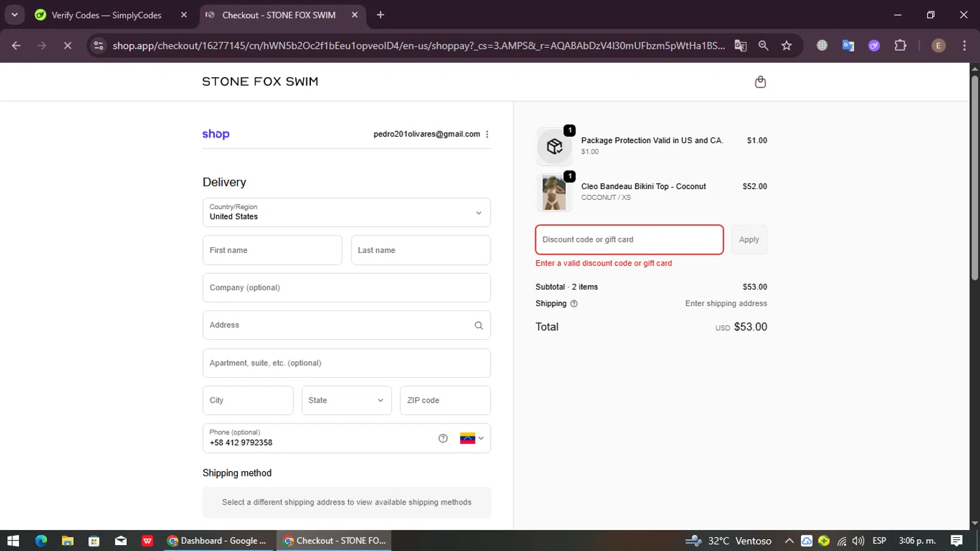
Task: Focus Apartment, suite, etc. field
Action: click(346, 363)
